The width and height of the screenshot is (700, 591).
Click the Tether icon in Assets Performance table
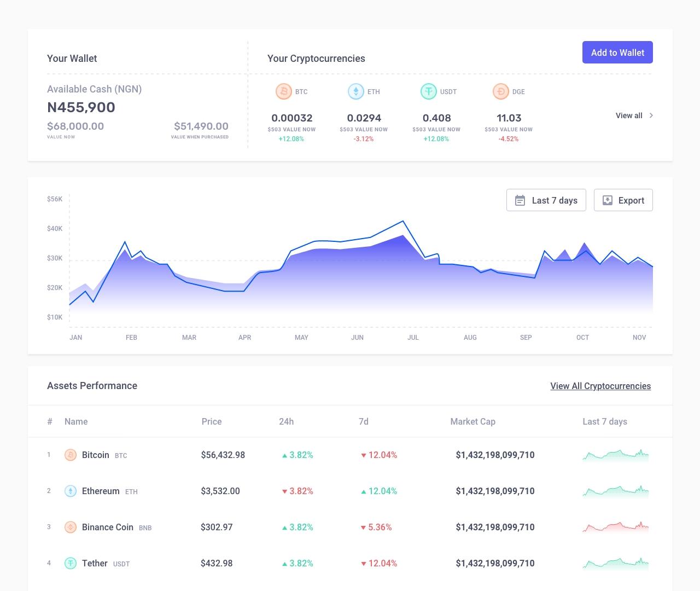coord(71,563)
